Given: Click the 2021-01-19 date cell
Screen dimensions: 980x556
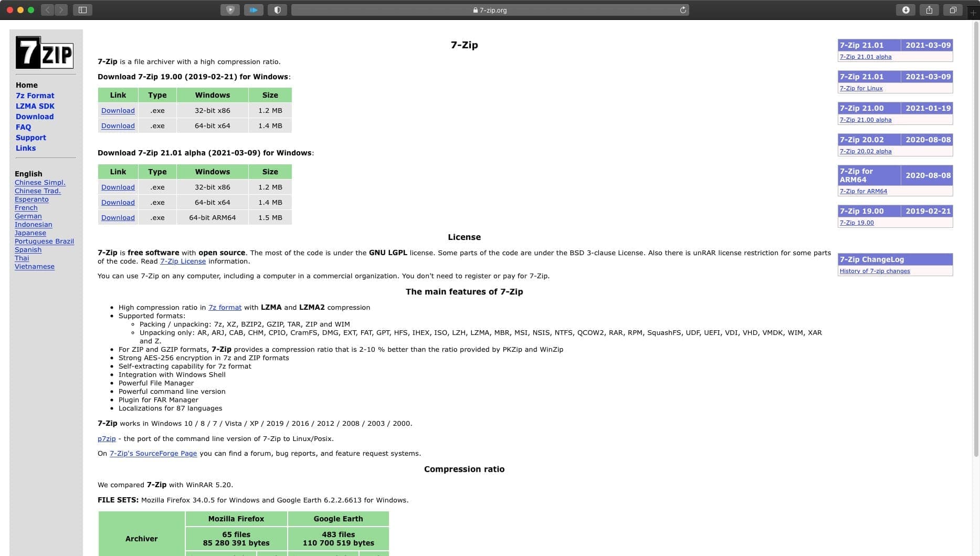Looking at the screenshot, I should click(x=928, y=108).
